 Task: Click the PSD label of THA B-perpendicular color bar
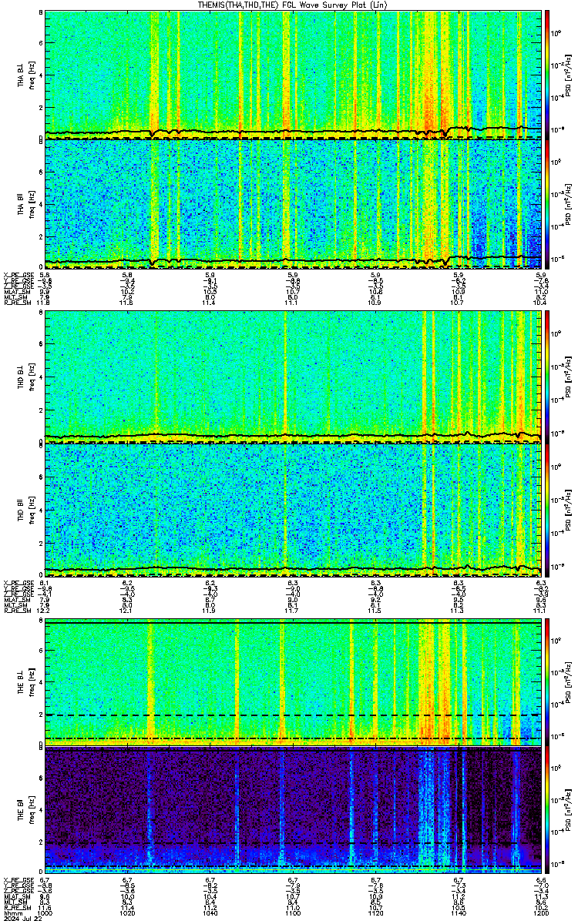[568, 74]
